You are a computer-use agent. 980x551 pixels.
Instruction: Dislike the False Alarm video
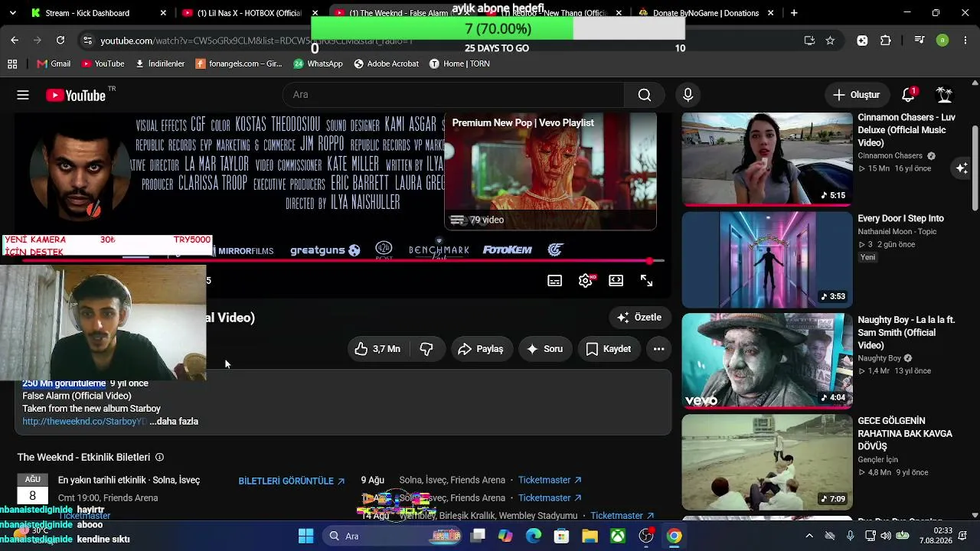[426, 349]
